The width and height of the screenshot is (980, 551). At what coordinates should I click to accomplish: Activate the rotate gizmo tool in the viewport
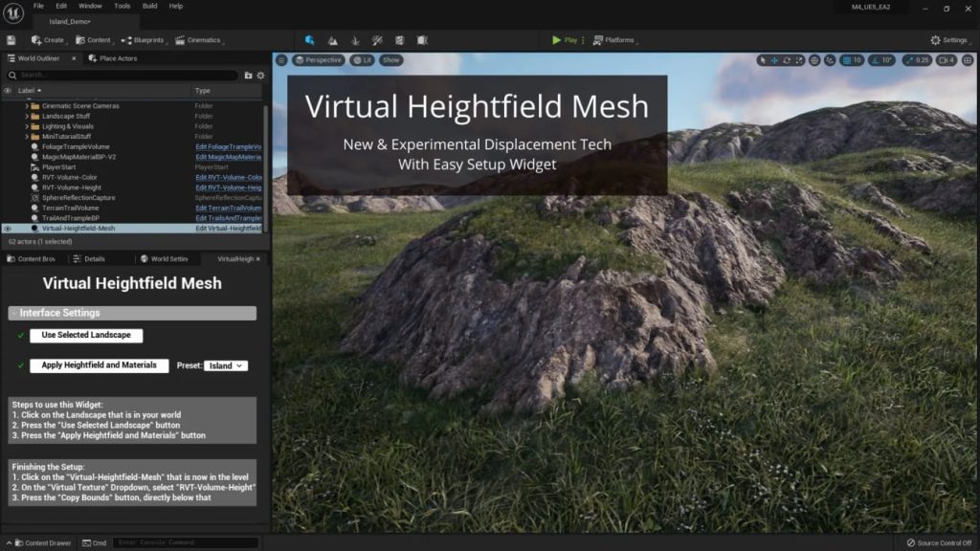[x=787, y=60]
